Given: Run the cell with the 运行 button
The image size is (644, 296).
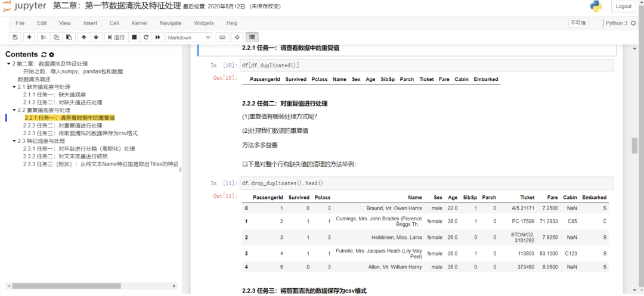Looking at the screenshot, I should [x=116, y=38].
